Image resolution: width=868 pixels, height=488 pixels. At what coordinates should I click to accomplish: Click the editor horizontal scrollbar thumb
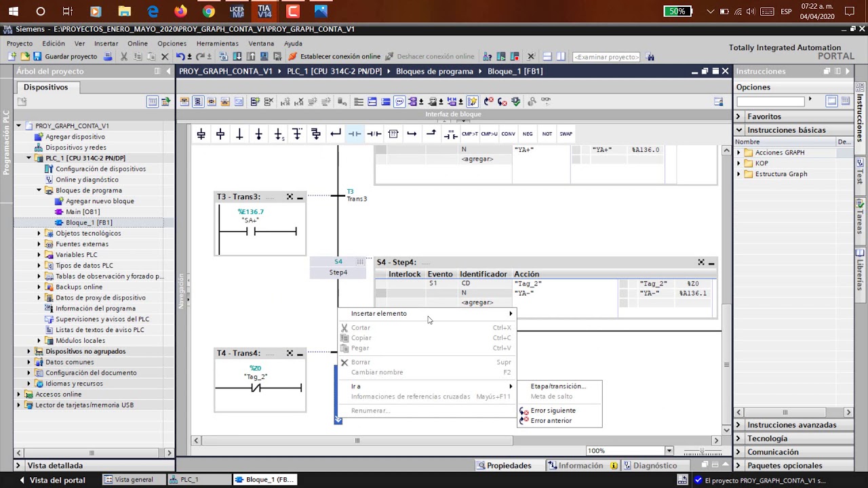click(357, 441)
